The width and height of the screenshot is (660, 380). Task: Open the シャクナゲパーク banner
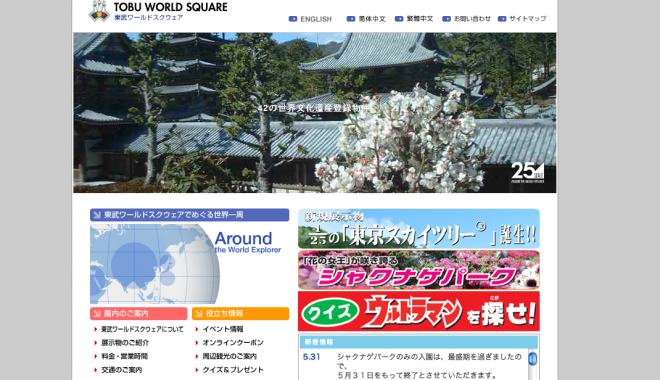419,270
